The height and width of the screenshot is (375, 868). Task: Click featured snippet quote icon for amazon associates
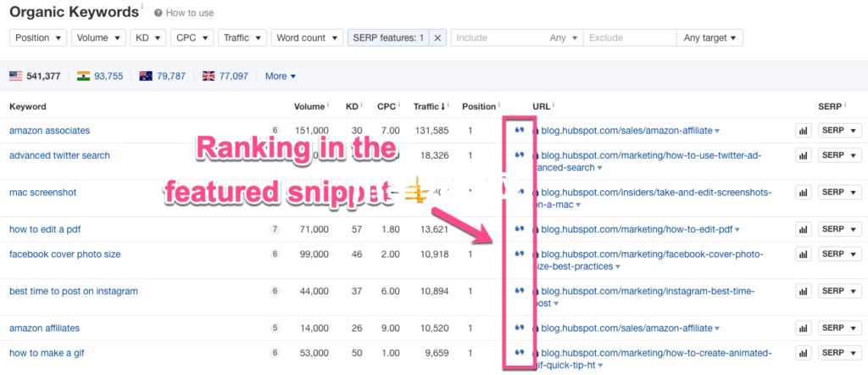(519, 130)
